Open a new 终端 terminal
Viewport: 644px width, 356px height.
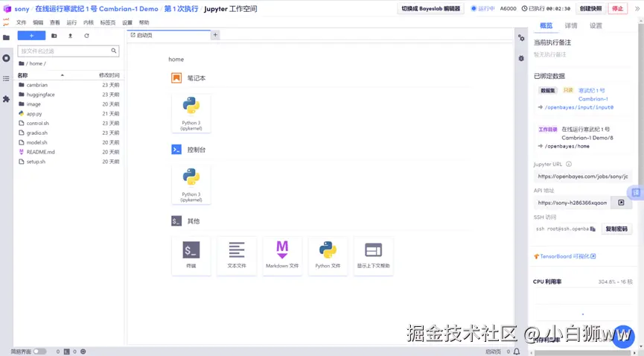coord(191,256)
